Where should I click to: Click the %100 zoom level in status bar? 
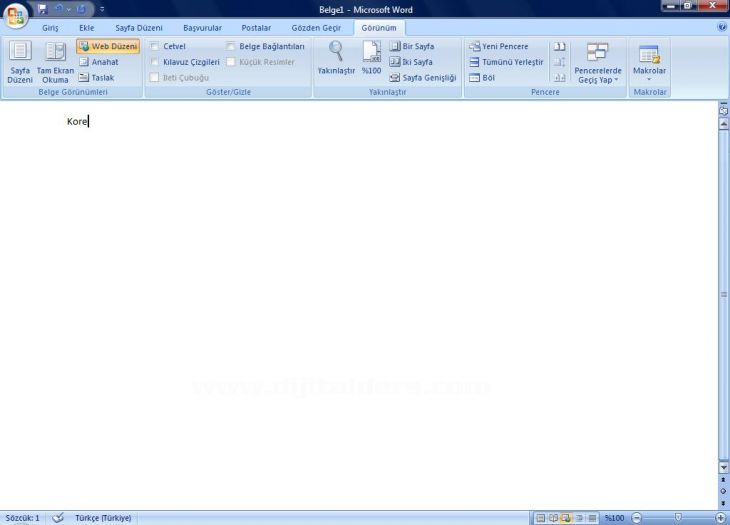pos(614,518)
